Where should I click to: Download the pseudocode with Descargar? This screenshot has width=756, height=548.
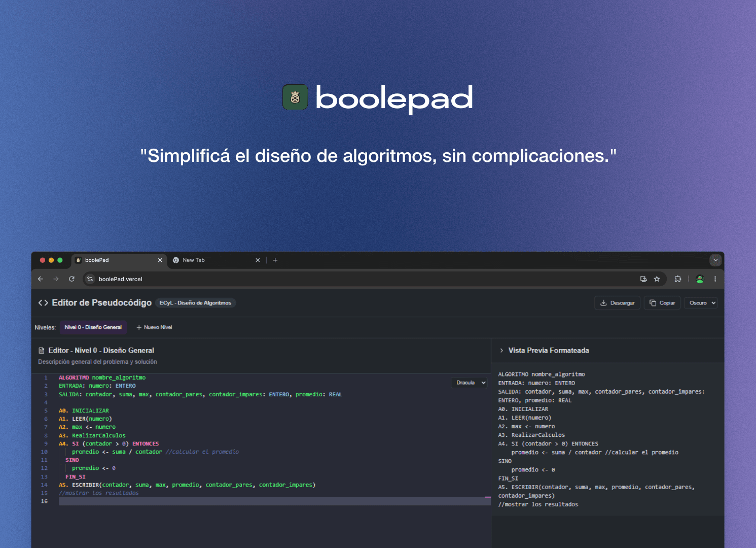coord(617,303)
